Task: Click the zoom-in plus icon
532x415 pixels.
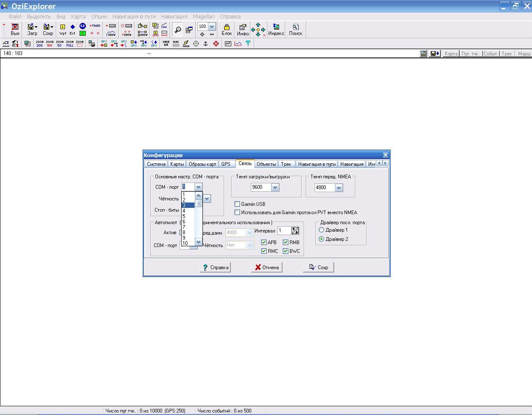Action: (202, 34)
